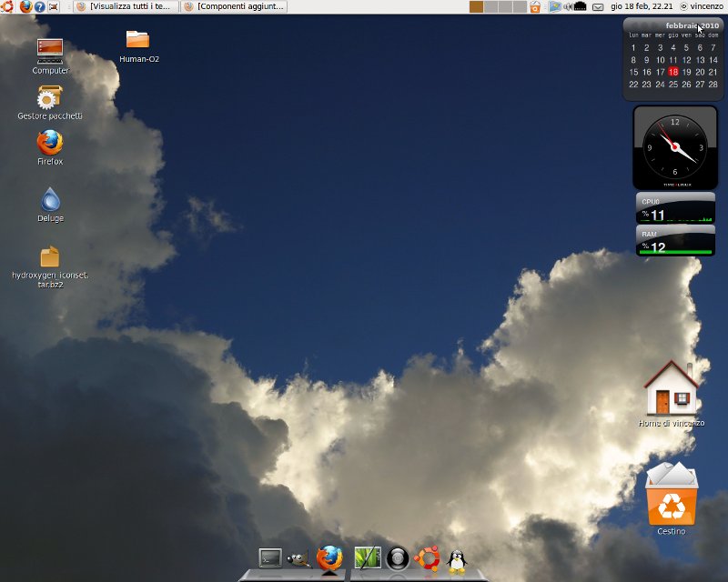The image size is (728, 582).
Task: Select day 1 in the calendar widget
Action: pyautogui.click(x=633, y=47)
